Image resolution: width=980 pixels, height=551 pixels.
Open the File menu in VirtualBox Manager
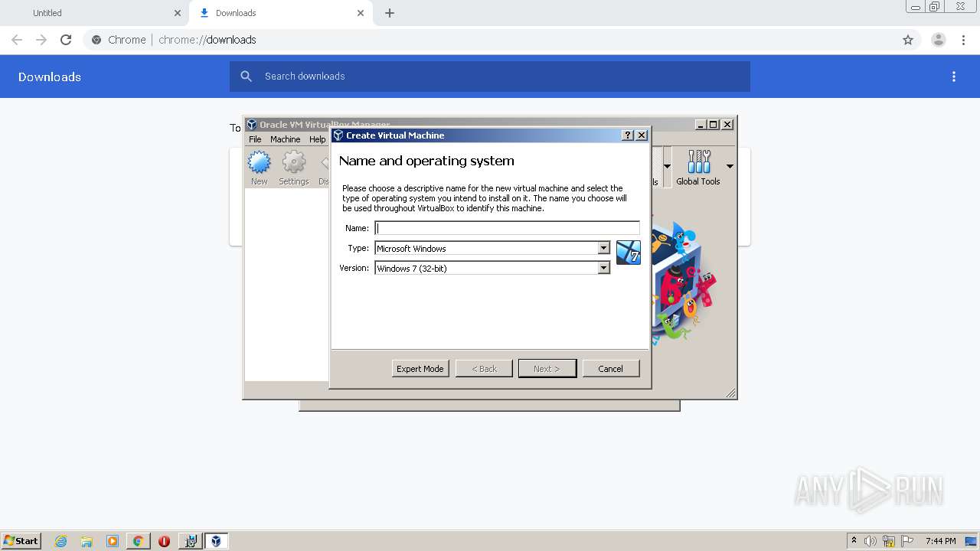click(x=255, y=139)
